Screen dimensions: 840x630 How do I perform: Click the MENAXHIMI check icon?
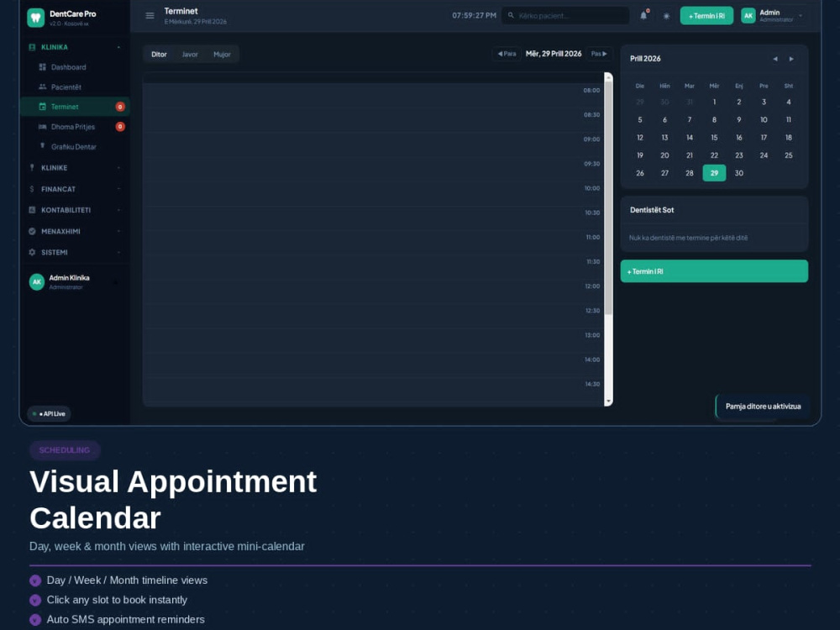(32, 232)
